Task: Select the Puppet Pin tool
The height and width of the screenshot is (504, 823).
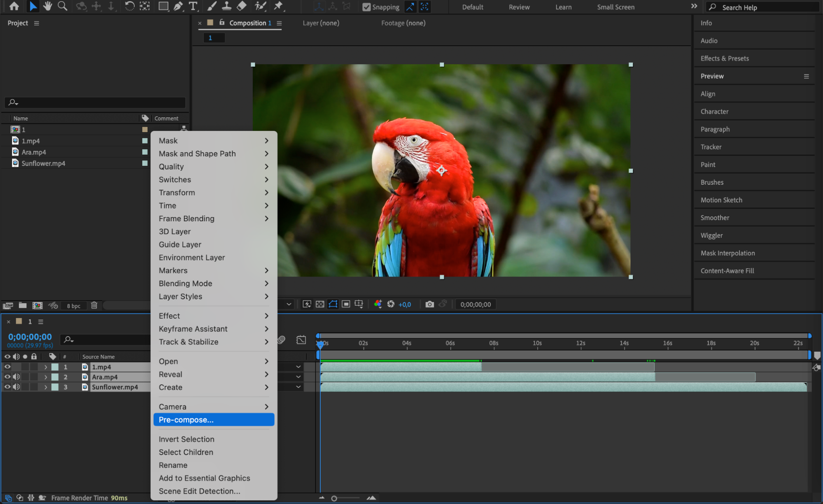Action: 278,6
